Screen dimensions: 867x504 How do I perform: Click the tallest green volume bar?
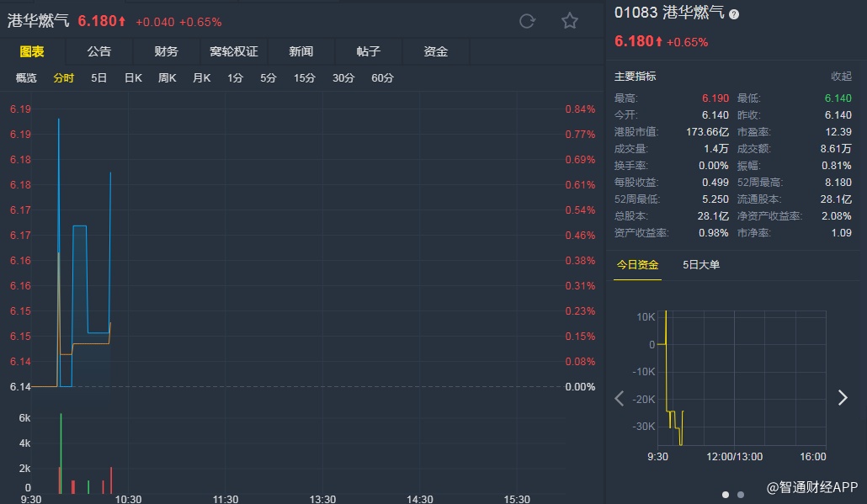point(61,454)
